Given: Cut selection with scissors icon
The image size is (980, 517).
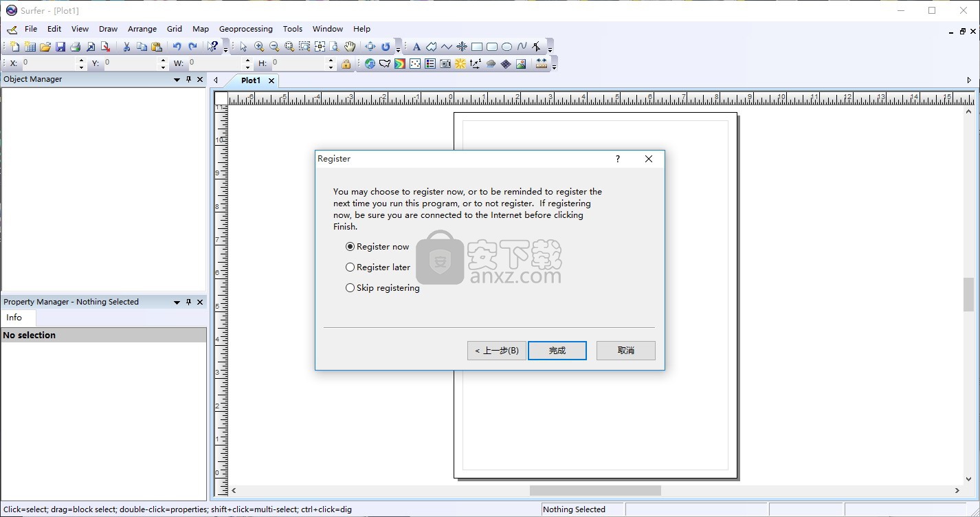Looking at the screenshot, I should [x=126, y=47].
